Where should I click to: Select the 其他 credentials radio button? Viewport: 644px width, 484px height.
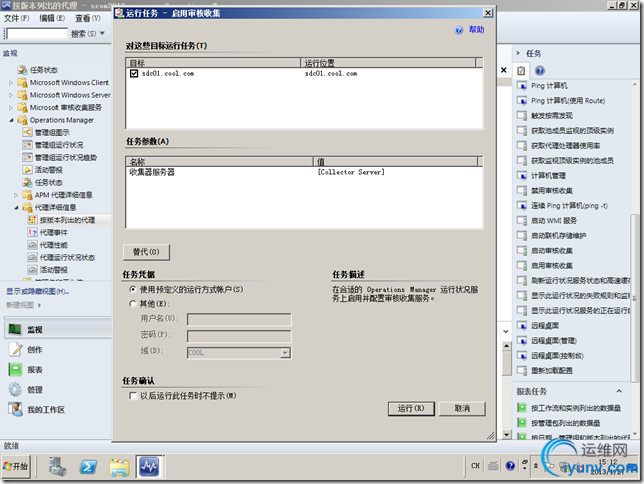(x=133, y=304)
